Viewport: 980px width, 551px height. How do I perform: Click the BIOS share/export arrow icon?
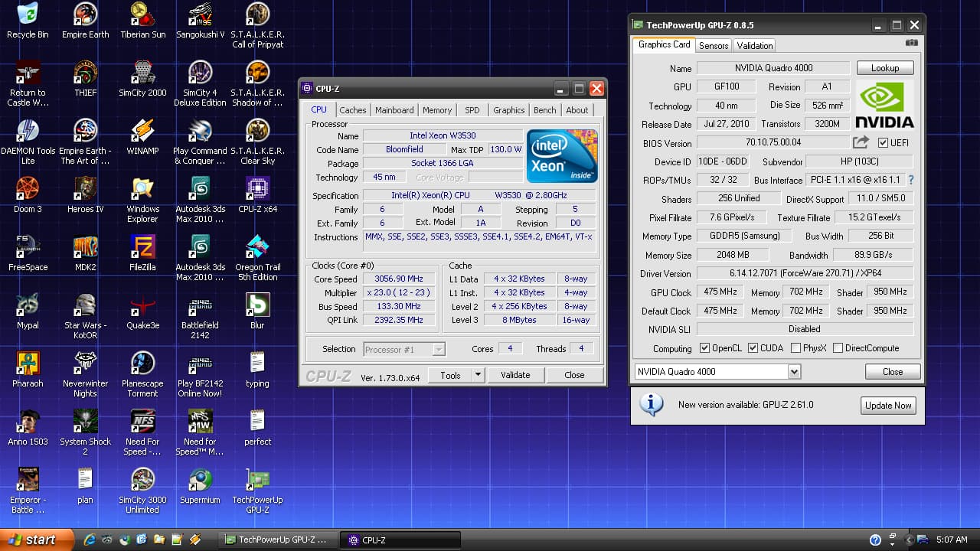(861, 142)
